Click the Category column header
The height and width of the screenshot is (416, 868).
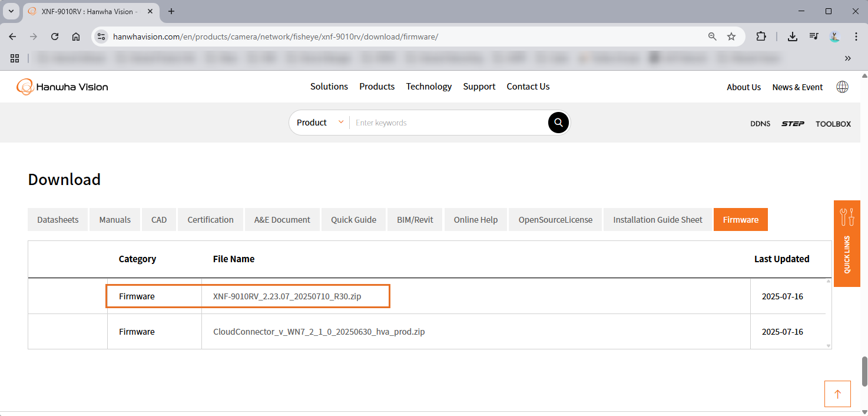click(137, 259)
